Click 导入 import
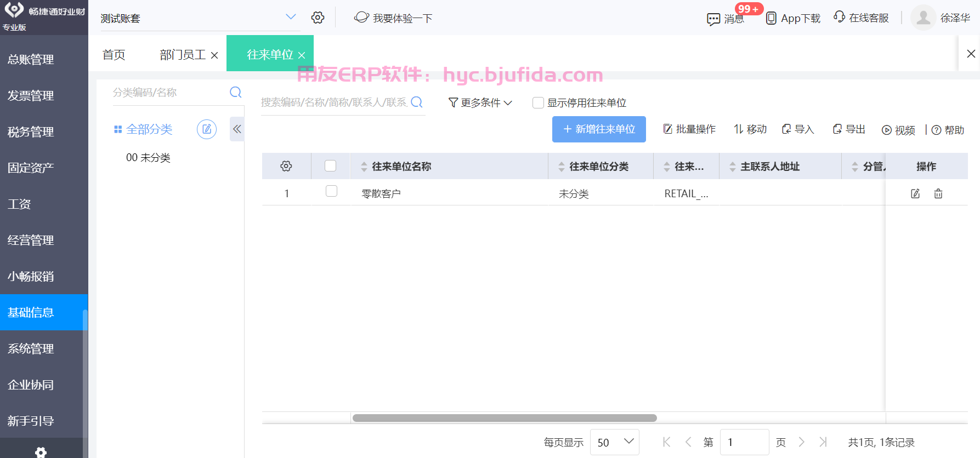 798,129
